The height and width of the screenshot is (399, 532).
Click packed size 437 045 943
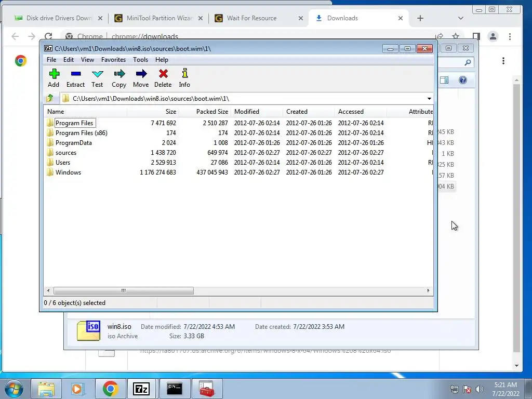point(212,172)
